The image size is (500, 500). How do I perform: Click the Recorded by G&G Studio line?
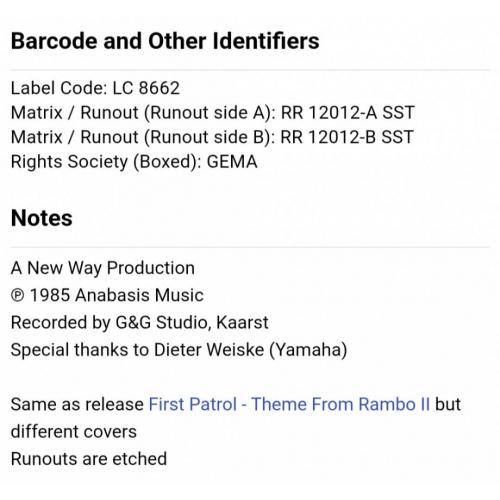(x=140, y=323)
